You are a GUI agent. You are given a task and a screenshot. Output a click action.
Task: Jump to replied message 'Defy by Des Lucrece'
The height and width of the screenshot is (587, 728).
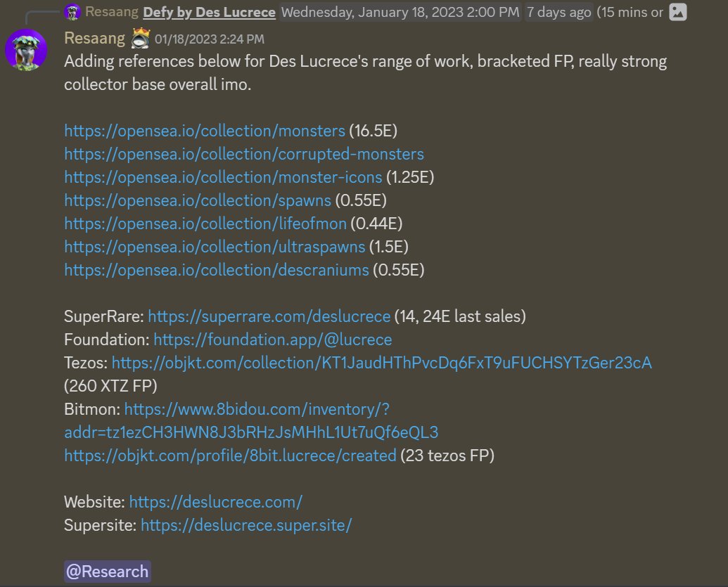(x=210, y=12)
